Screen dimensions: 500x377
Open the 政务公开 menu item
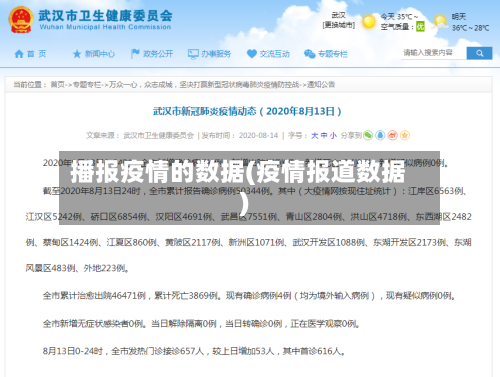point(158,54)
